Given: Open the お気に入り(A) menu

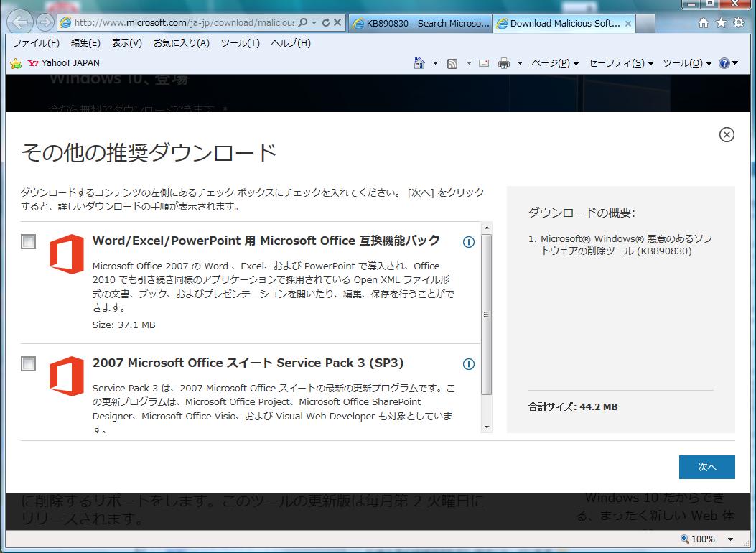Looking at the screenshot, I should [181, 43].
